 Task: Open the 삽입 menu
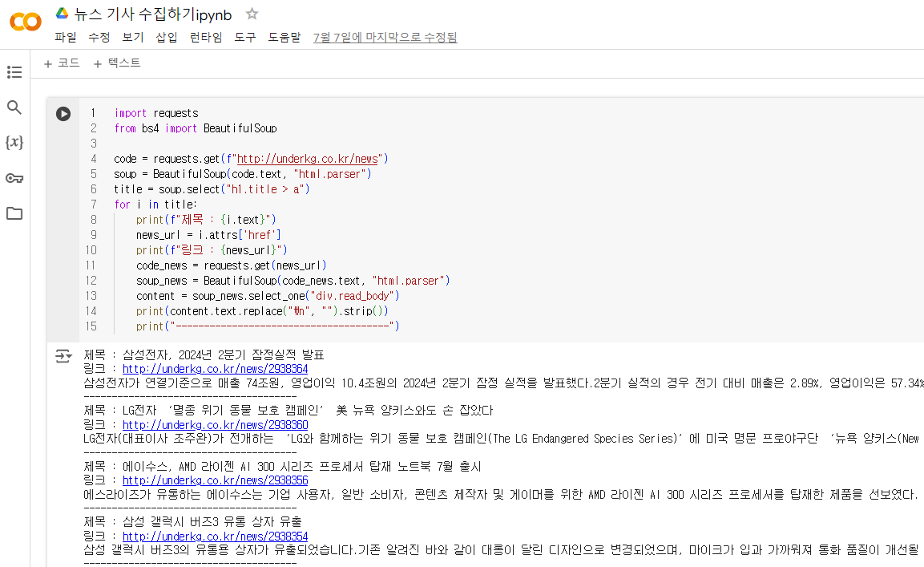click(166, 37)
